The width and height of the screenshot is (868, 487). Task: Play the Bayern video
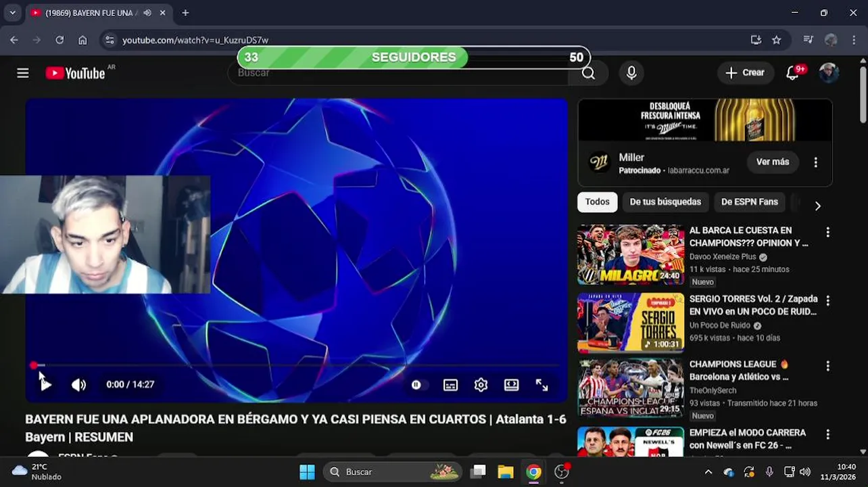point(45,385)
